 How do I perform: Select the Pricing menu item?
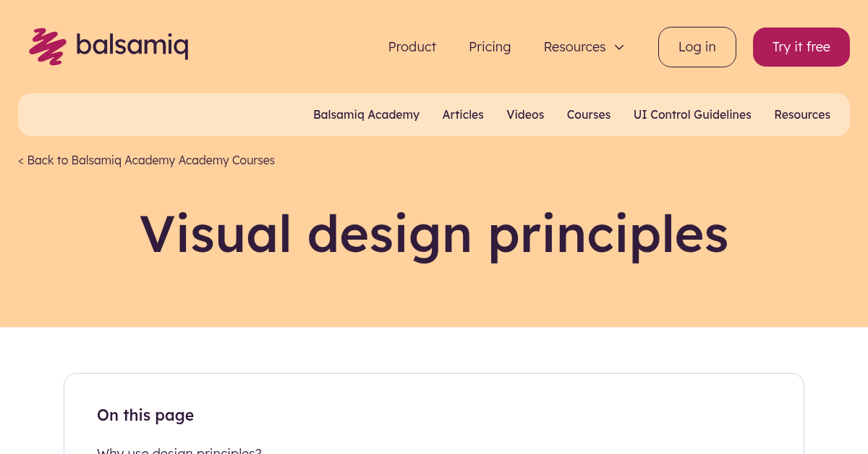(x=490, y=46)
